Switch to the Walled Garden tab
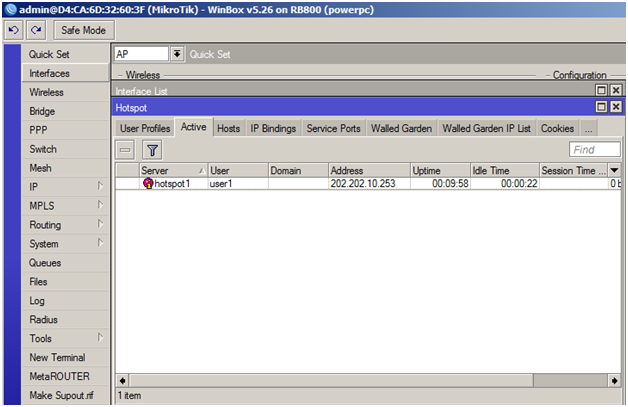 click(x=401, y=129)
